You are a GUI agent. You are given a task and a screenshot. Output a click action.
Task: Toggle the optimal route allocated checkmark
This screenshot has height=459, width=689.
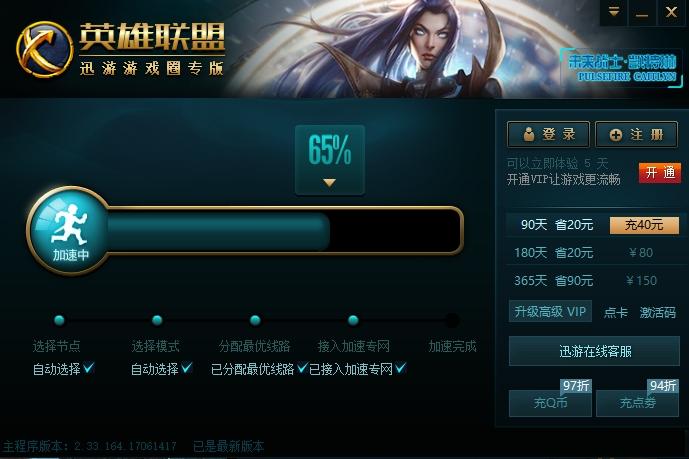302,368
